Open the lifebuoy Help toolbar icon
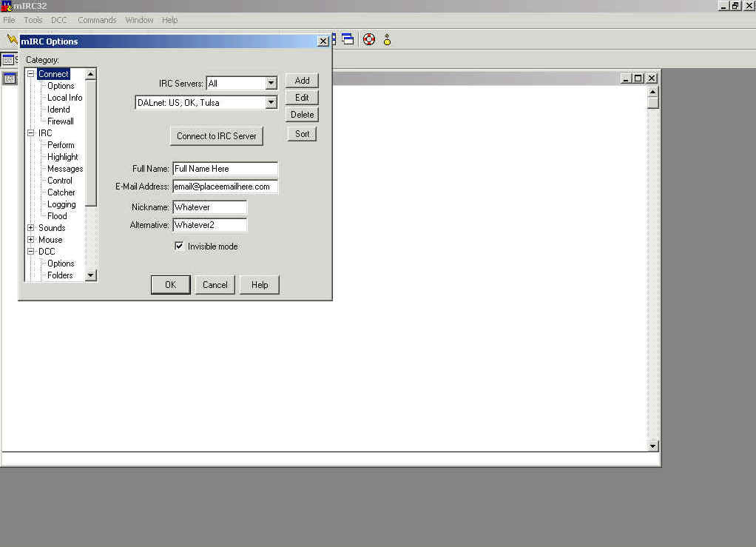The height and width of the screenshot is (547, 756). click(369, 39)
